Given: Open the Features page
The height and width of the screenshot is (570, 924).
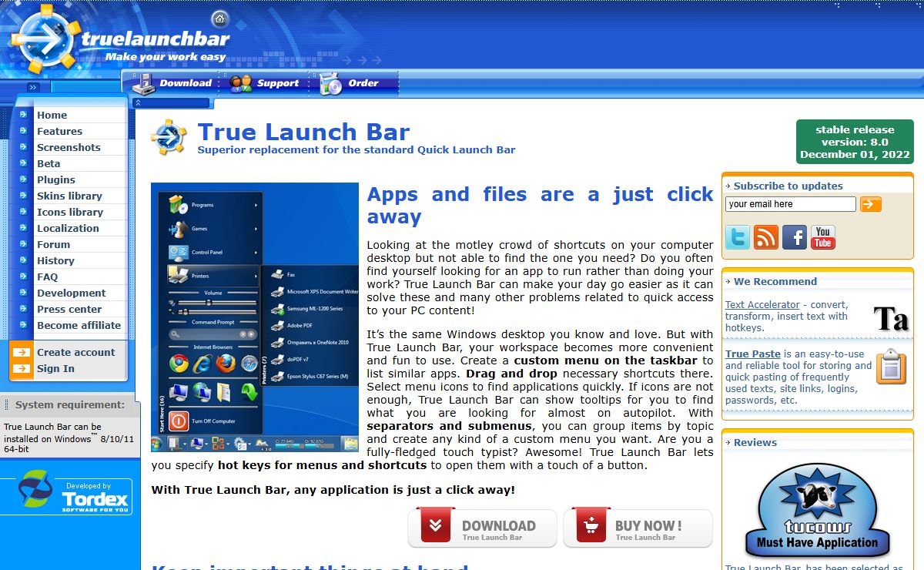Looking at the screenshot, I should 60,131.
